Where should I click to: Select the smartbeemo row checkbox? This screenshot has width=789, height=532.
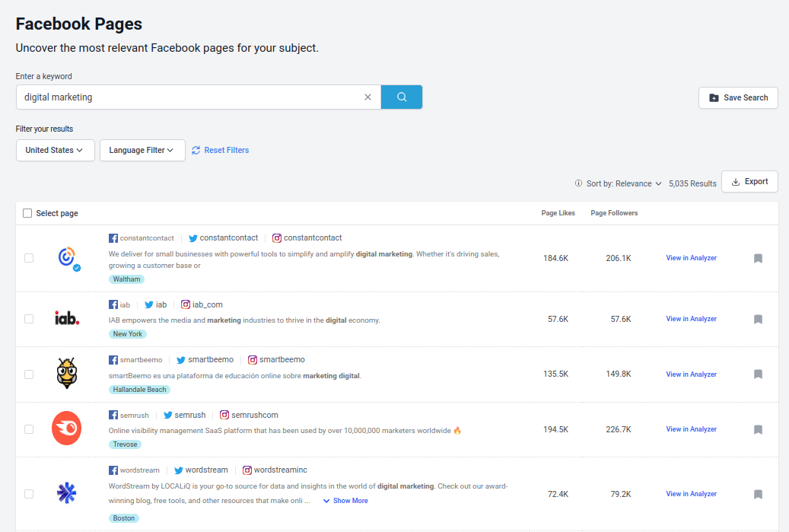[x=29, y=374]
